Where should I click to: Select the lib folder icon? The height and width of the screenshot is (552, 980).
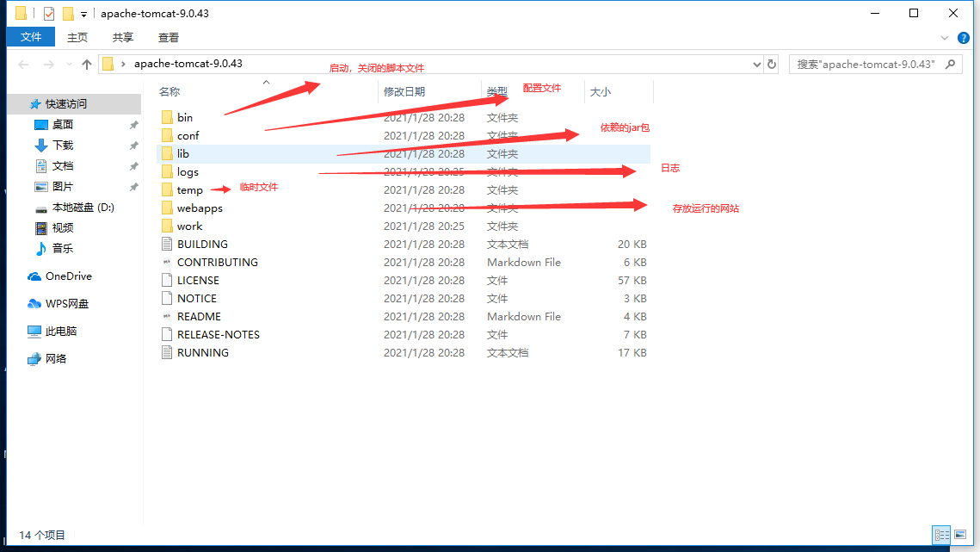click(x=167, y=153)
